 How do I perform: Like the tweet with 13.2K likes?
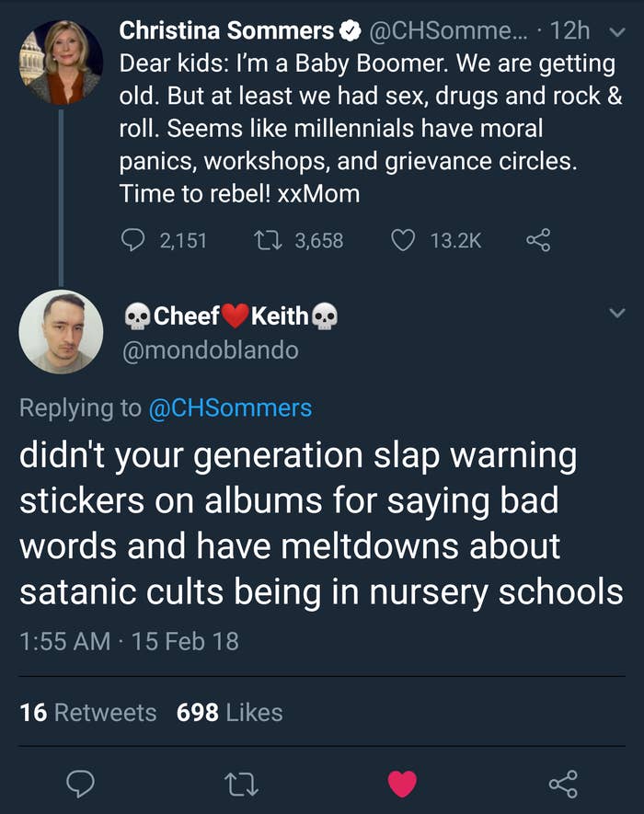click(403, 240)
